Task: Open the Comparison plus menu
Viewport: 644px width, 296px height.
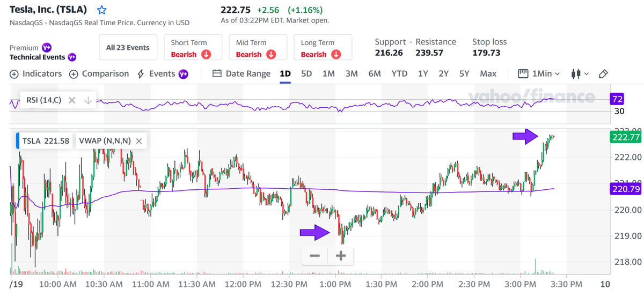Action: pyautogui.click(x=99, y=73)
